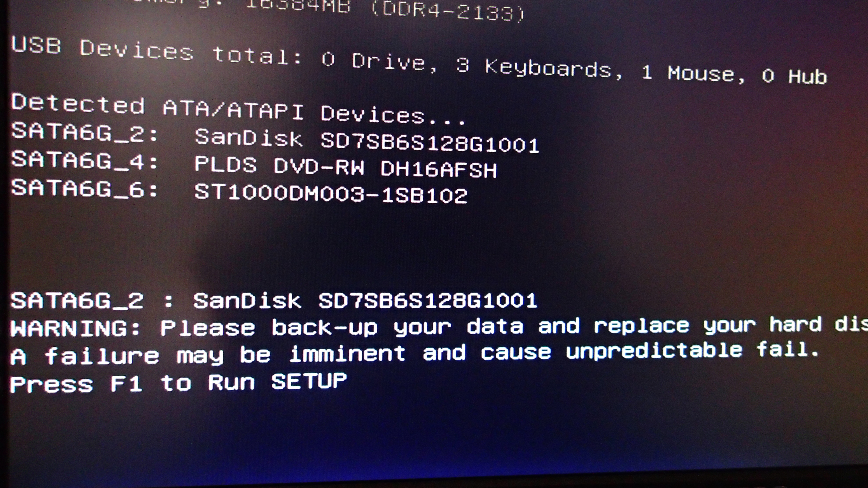Viewport: 868px width, 488px height.
Task: Click the F1 key label
Action: (126, 383)
